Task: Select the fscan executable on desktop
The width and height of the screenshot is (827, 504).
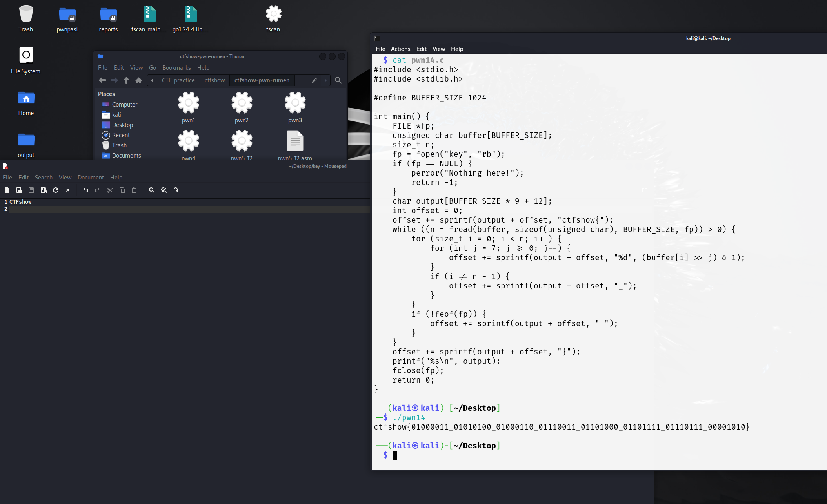Action: click(273, 19)
